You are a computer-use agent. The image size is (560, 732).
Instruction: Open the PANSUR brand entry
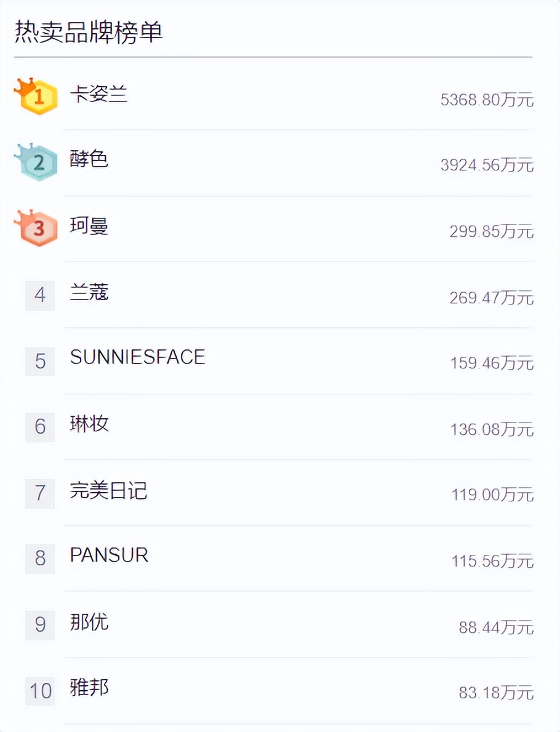[x=110, y=555]
